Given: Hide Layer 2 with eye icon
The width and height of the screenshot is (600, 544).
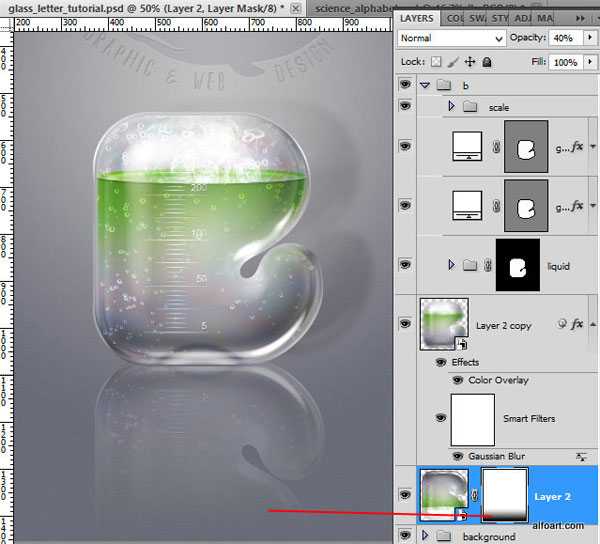Looking at the screenshot, I should [405, 495].
